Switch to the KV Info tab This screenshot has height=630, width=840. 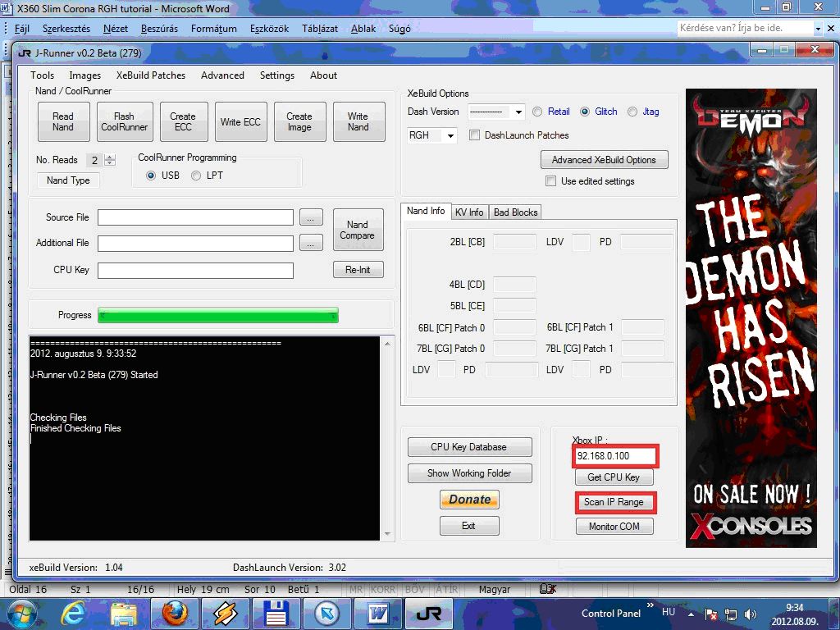(469, 212)
